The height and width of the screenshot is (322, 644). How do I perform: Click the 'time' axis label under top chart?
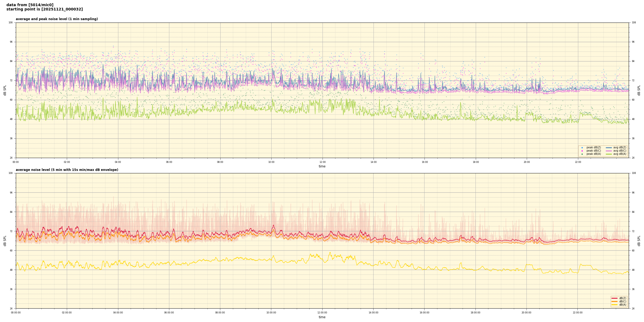coord(322,166)
